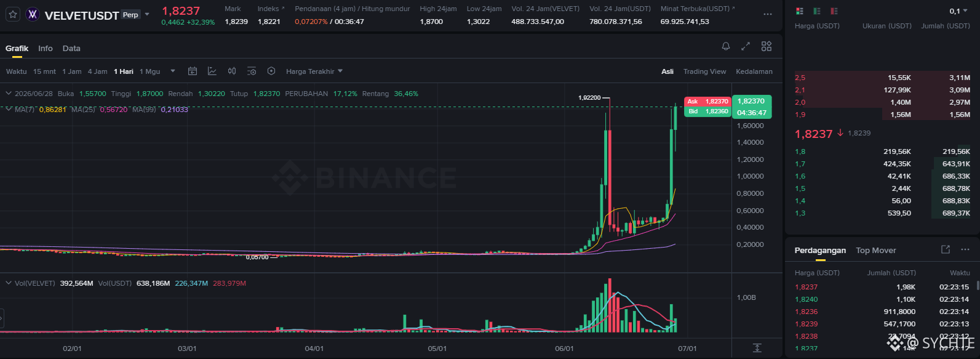The image size is (980, 359).
Task: Select the 1,6 bid price row
Action: [883, 176]
